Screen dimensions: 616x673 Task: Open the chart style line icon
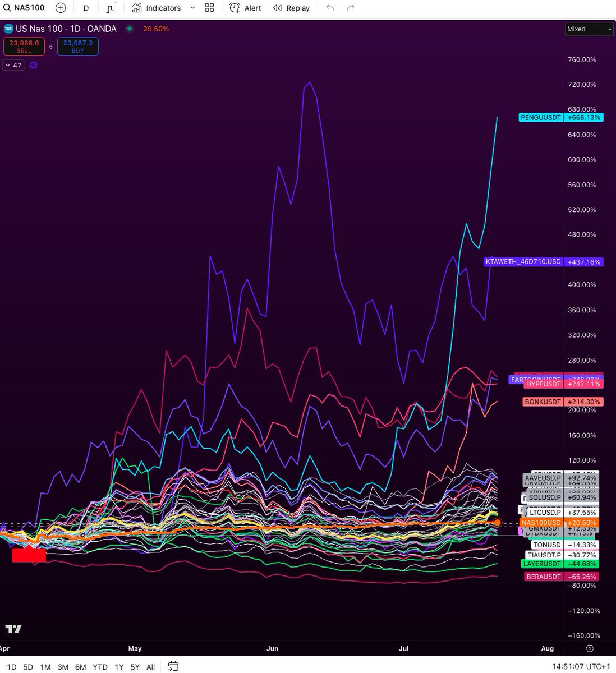(112, 8)
